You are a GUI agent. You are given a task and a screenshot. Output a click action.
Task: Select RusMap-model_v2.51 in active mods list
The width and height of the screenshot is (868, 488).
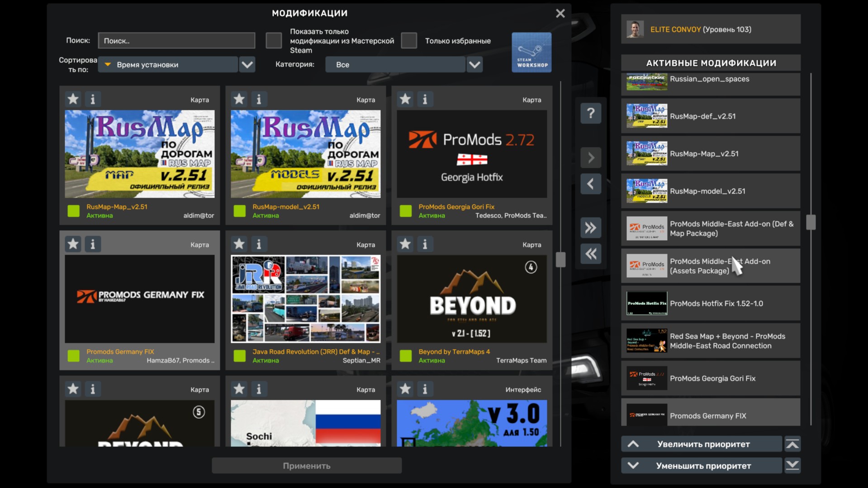click(711, 191)
